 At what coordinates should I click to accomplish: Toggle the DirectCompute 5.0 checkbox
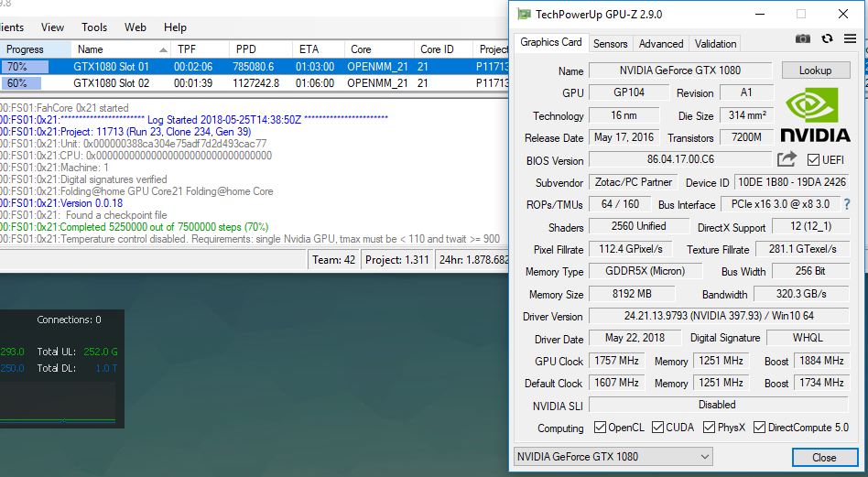click(759, 428)
